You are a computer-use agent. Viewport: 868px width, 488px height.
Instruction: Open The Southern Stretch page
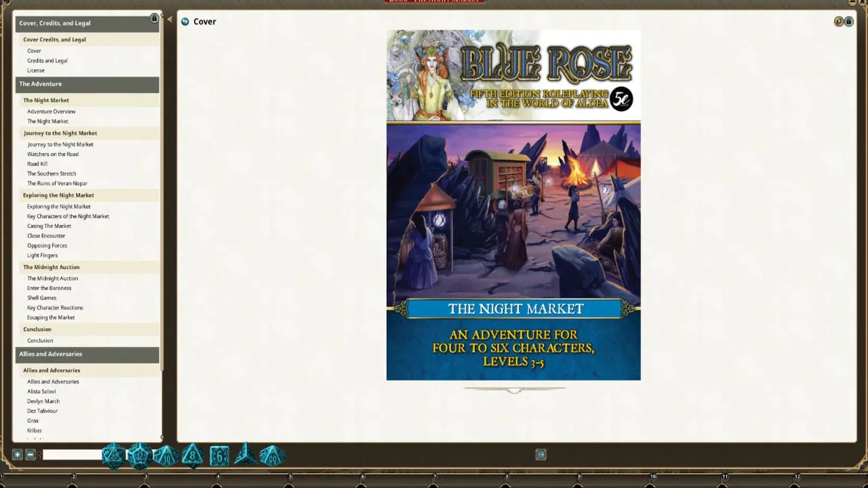point(52,174)
